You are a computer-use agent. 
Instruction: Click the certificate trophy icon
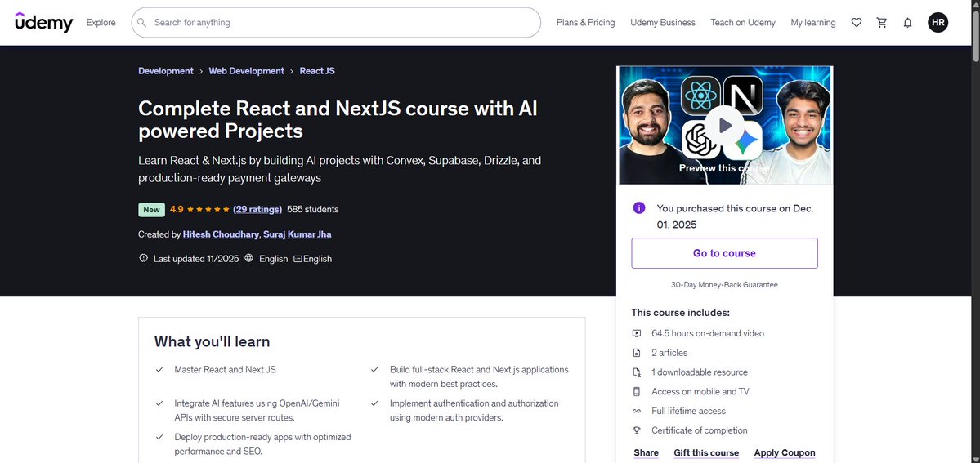636,430
